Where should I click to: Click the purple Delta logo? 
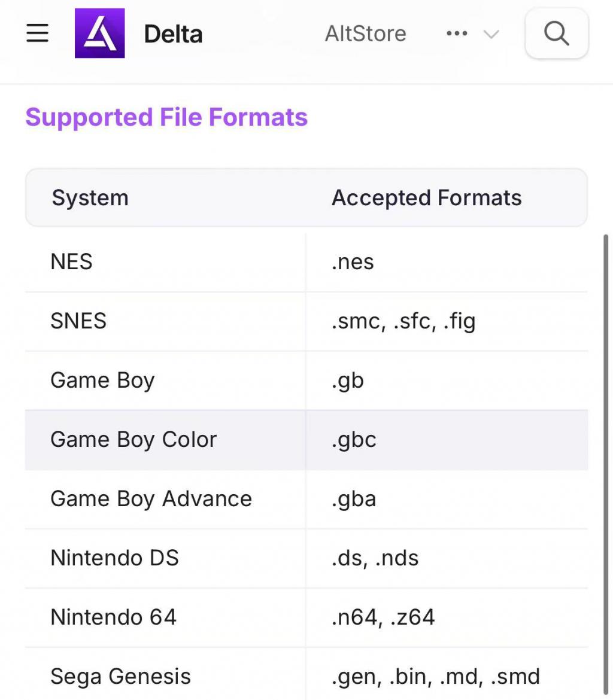tap(99, 34)
